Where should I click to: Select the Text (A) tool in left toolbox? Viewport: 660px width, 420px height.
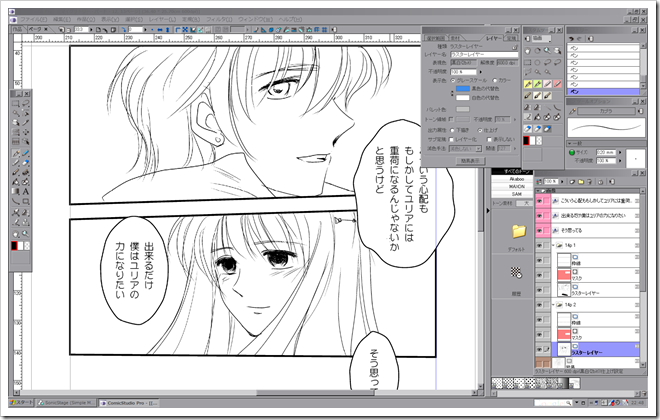pyautogui.click(x=26, y=191)
